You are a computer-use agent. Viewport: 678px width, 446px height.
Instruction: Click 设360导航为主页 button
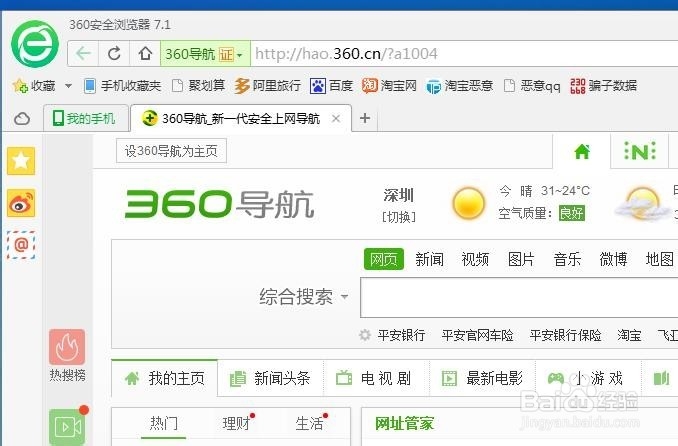(x=171, y=151)
